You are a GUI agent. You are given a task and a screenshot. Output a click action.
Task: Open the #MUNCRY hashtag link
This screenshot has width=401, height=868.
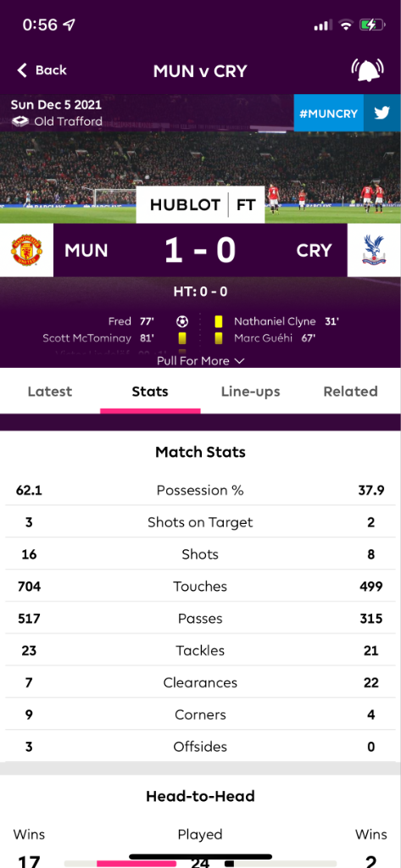(x=328, y=113)
